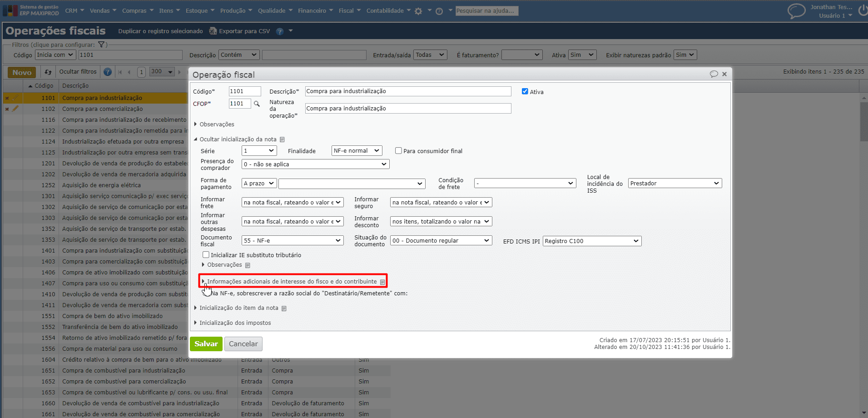Image resolution: width=868 pixels, height=418 pixels.
Task: Open the Estoque menu
Action: coord(199,10)
